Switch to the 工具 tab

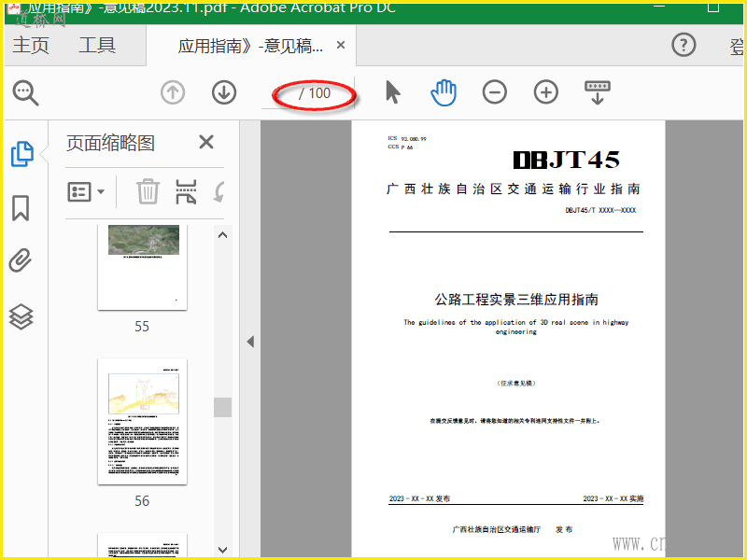pyautogui.click(x=97, y=45)
